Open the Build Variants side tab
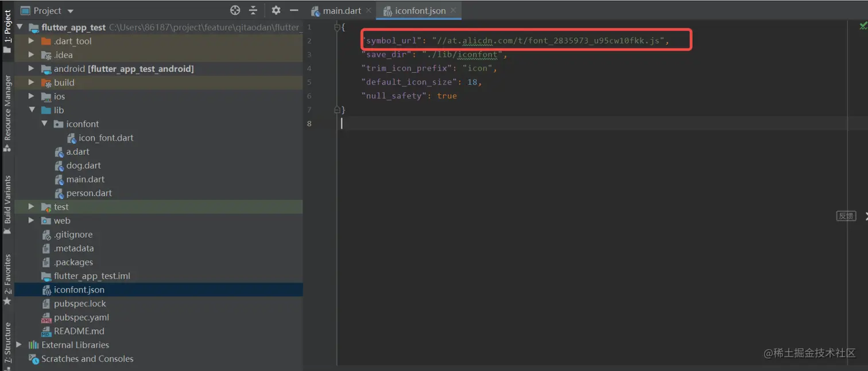This screenshot has width=868, height=371. 7,205
